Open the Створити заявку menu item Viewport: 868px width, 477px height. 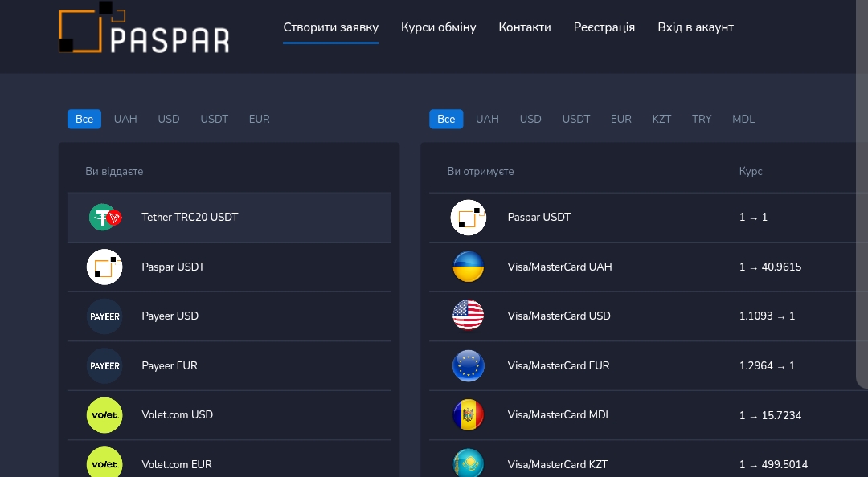click(x=331, y=27)
